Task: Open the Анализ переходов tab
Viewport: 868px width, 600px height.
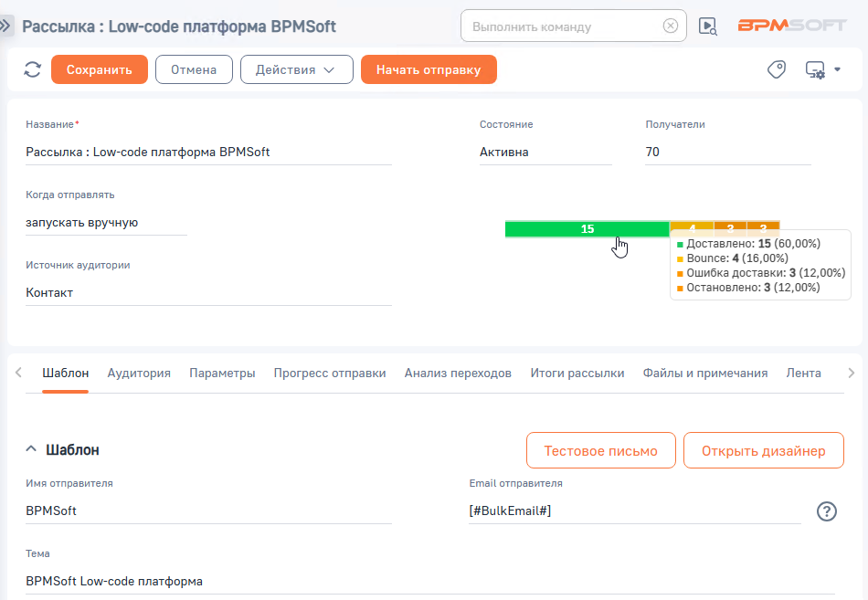Action: tap(458, 374)
